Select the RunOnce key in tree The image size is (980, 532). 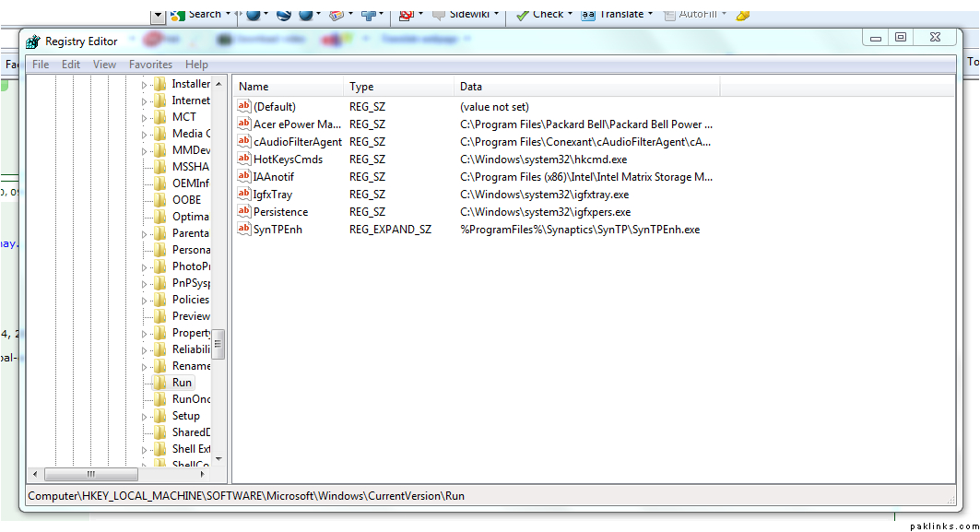tap(191, 399)
